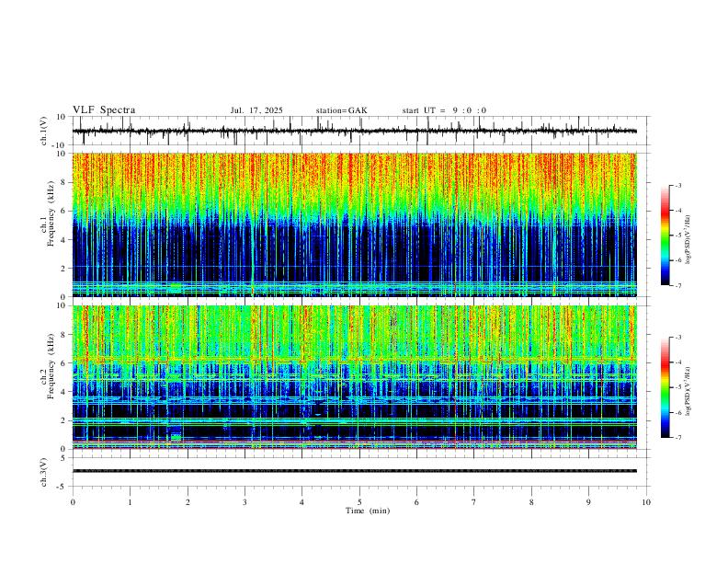Click ch.2 frequency axis tick "4"

point(63,392)
